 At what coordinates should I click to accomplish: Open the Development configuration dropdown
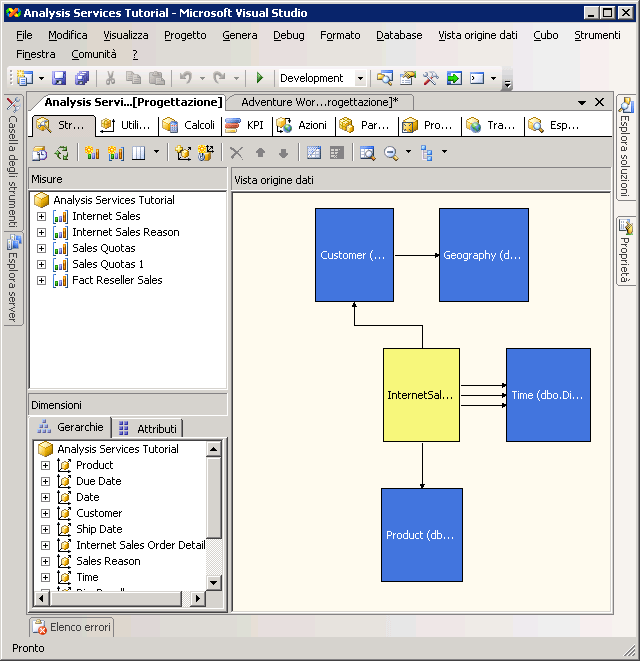[360, 78]
